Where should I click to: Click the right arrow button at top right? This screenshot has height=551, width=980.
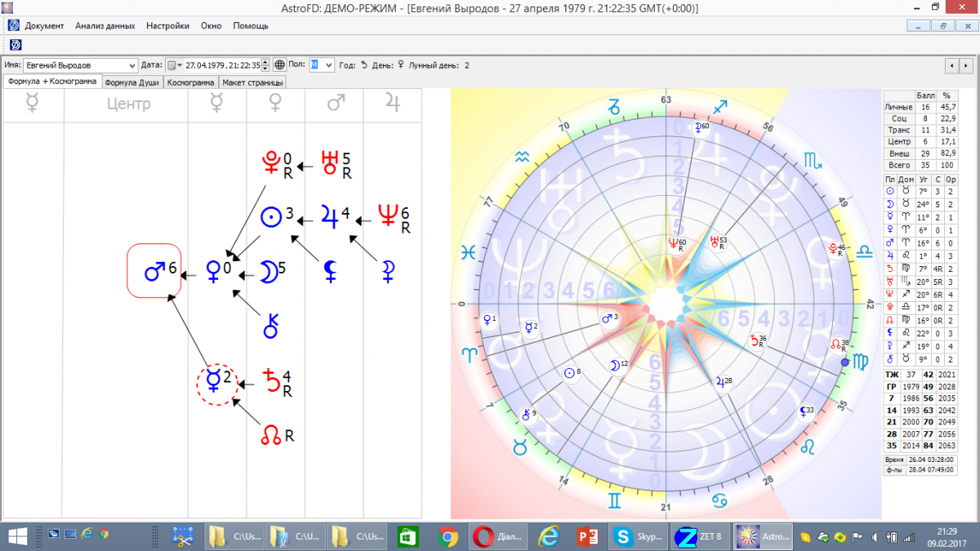click(x=968, y=65)
